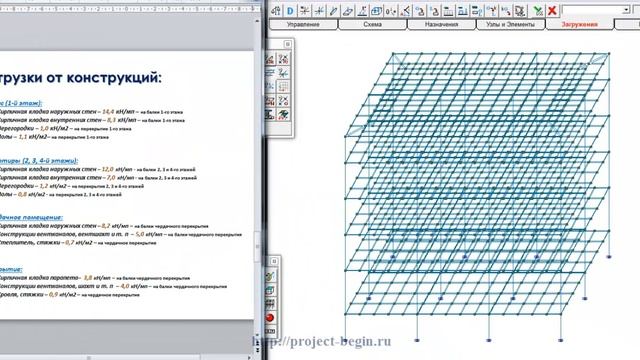Click the toolbar icon left of green checkmark
The width and height of the screenshot is (640, 360).
(520, 11)
